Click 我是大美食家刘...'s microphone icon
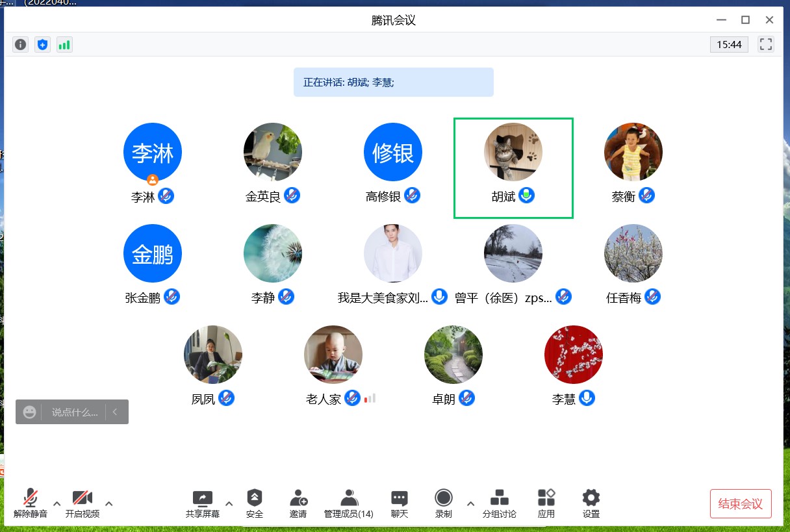790x532 pixels. point(440,297)
